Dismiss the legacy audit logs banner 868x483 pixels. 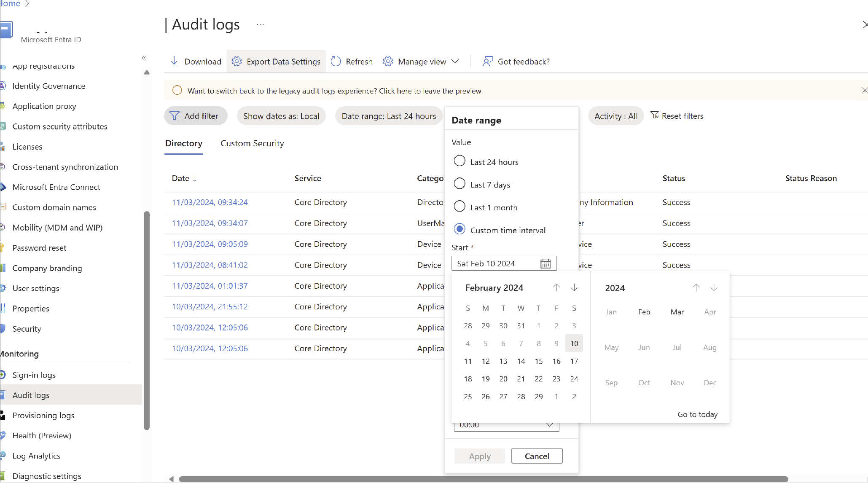point(864,90)
